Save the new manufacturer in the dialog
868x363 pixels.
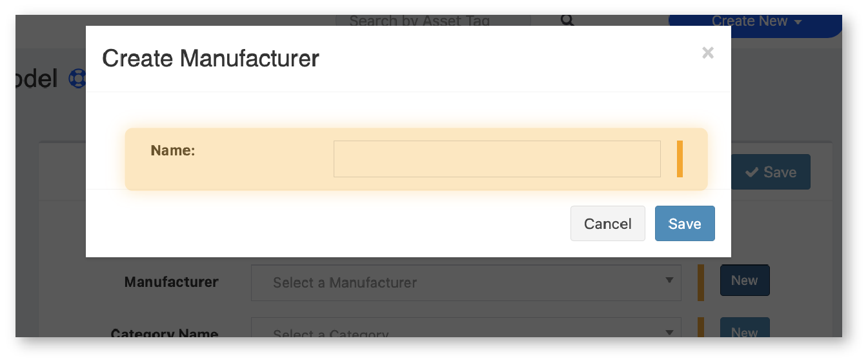[684, 224]
